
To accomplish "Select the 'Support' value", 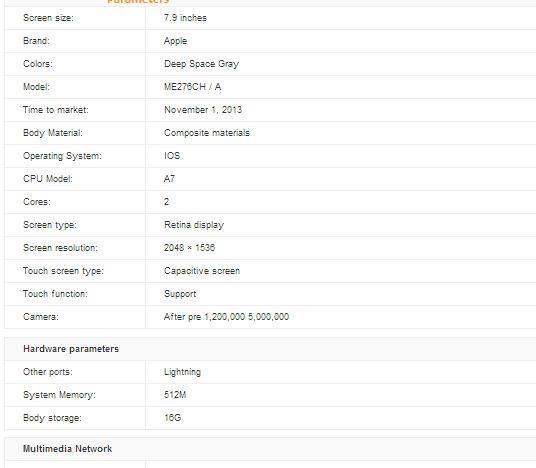I will click(180, 294).
